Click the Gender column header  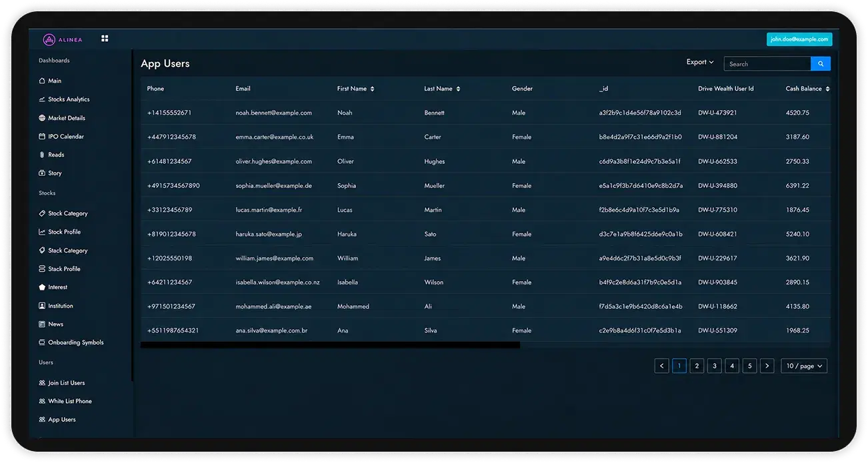(522, 89)
